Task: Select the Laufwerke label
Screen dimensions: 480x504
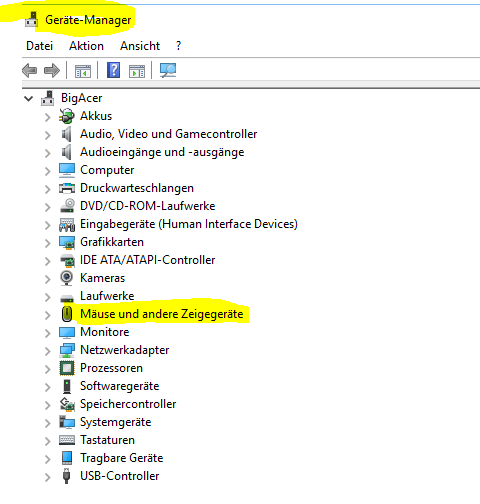Action: (107, 296)
